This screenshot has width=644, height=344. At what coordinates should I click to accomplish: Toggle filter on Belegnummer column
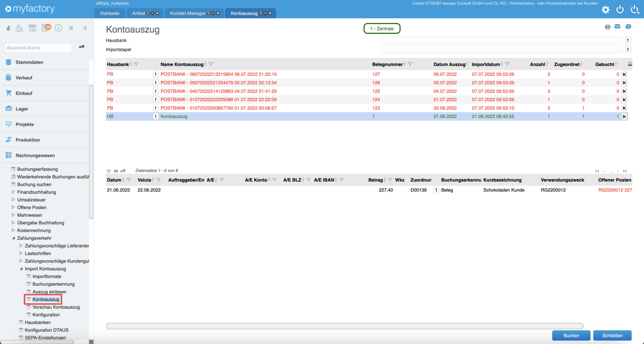click(410, 64)
